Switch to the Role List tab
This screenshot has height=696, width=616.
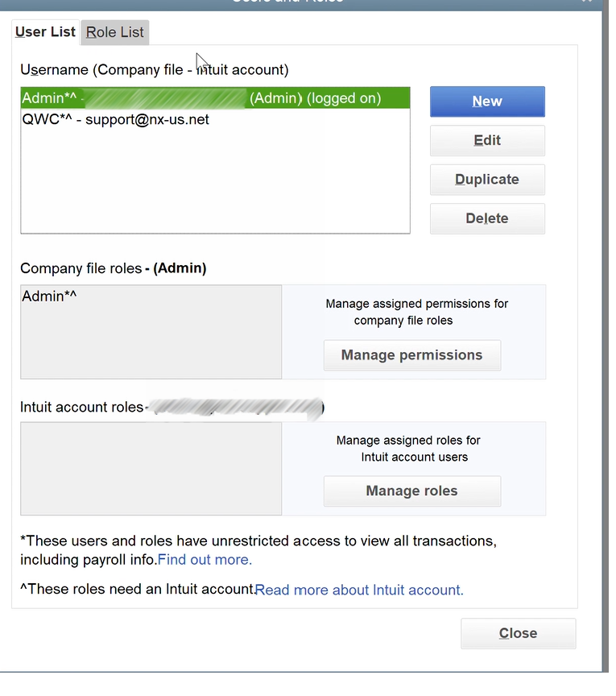pyautogui.click(x=114, y=32)
